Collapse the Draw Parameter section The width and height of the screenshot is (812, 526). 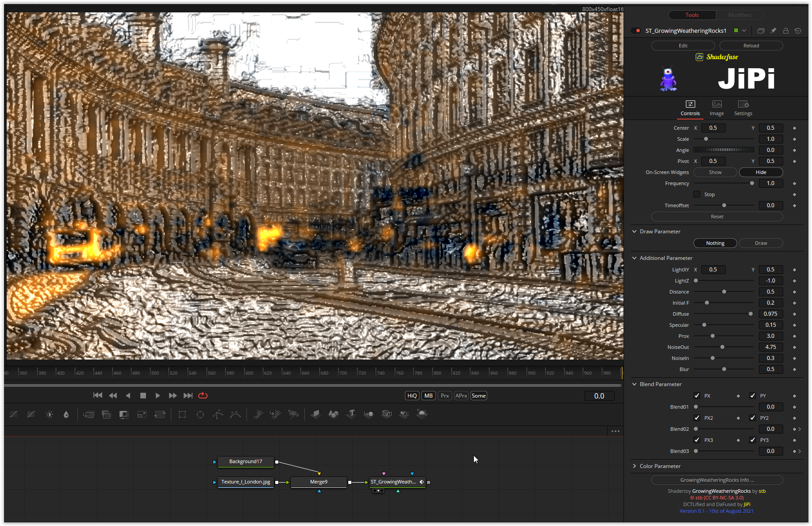635,232
